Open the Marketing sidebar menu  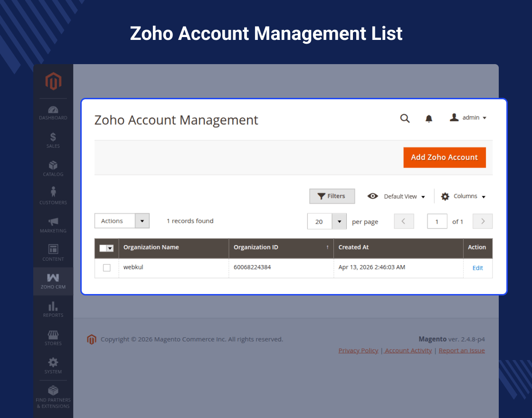click(x=53, y=225)
